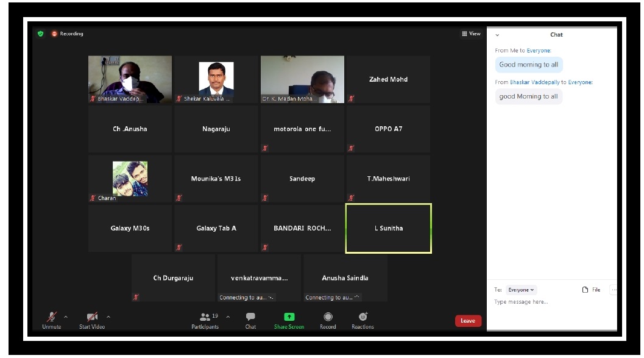
Task: Expand arrow next to Participants count
Action: click(228, 317)
